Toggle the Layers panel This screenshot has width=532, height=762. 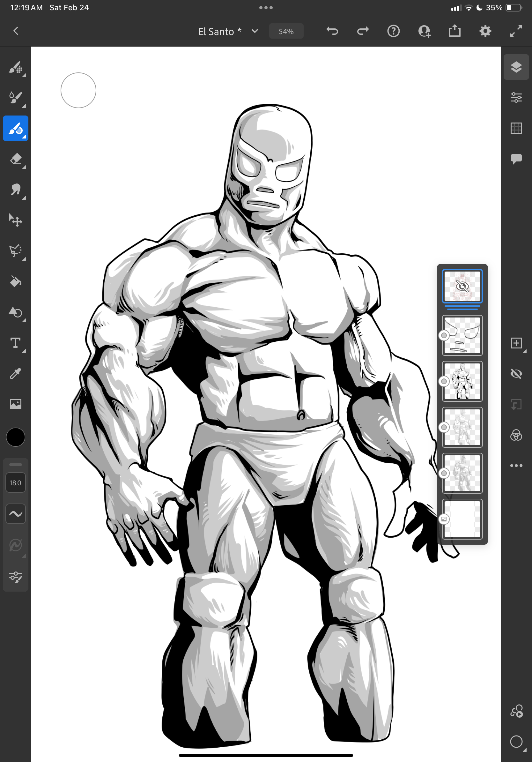coord(516,67)
